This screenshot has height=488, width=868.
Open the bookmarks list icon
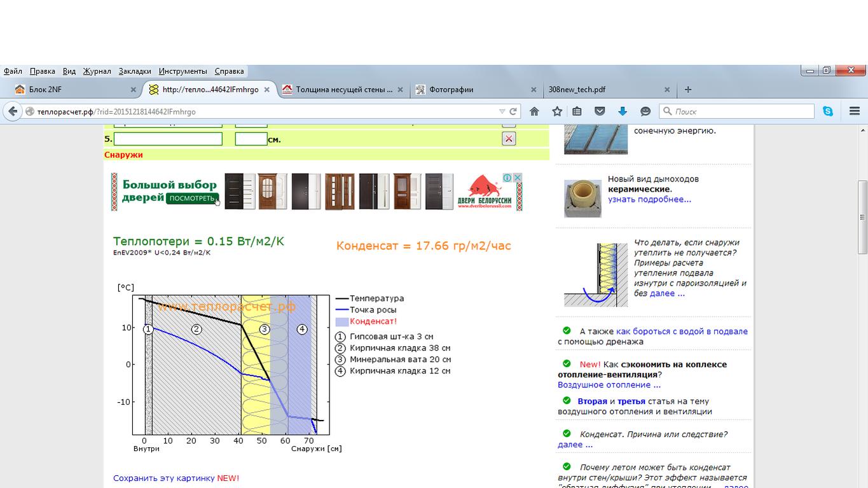577,111
